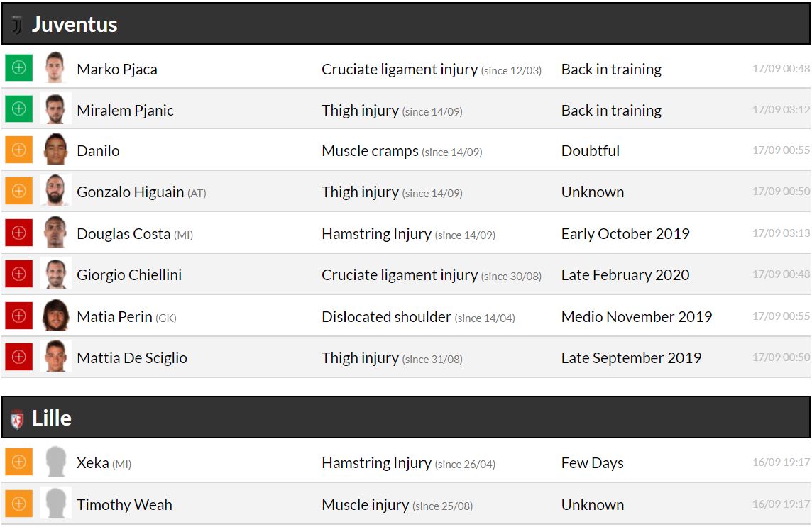Screen dimensions: 812x527
Task: Click the orange status icon for Gonzalo Higuain
Action: 18,192
